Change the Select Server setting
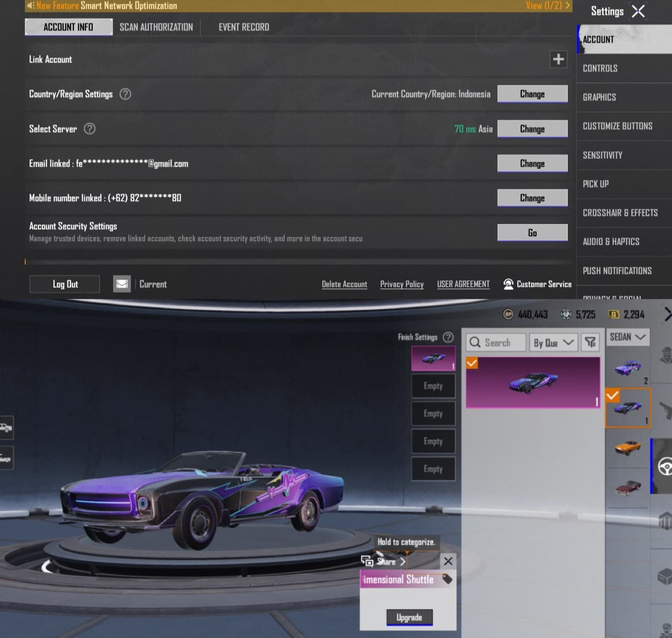 (532, 129)
